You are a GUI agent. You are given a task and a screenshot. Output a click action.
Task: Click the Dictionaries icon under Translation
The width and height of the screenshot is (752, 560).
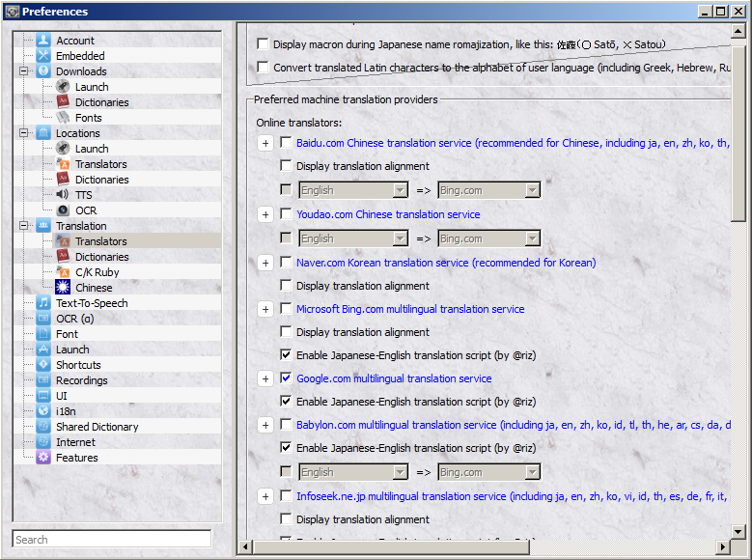click(63, 257)
